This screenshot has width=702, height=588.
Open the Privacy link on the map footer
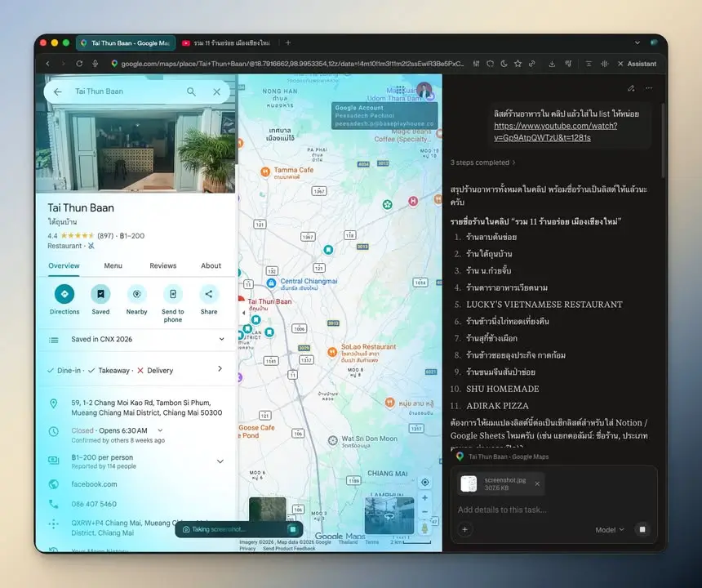tap(247, 548)
